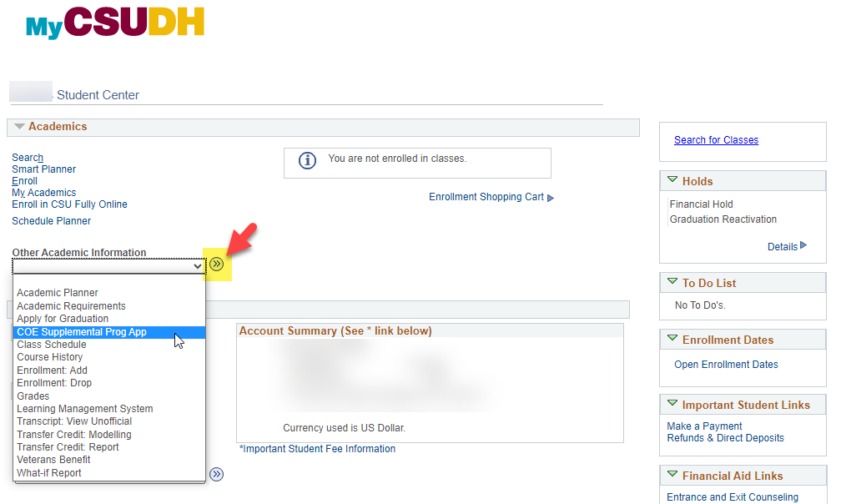Open Entrance and Exit Counseling link

pos(733,497)
